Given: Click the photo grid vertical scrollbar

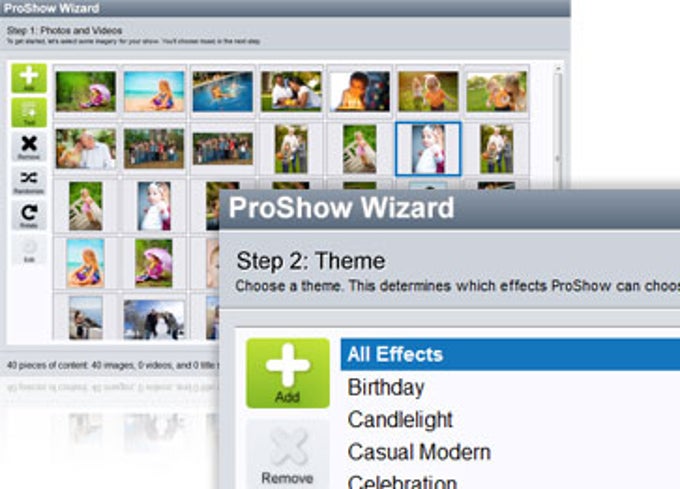Looking at the screenshot, I should [x=558, y=126].
